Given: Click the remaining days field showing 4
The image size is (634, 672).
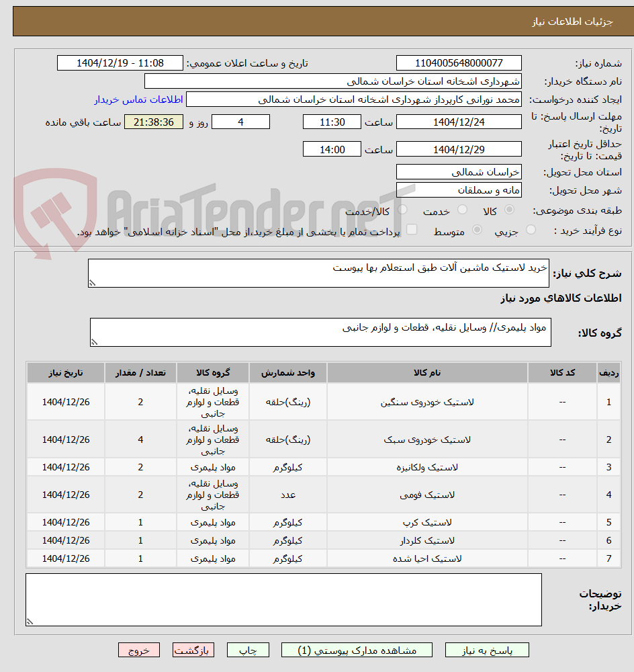Looking at the screenshot, I should [x=240, y=122].
